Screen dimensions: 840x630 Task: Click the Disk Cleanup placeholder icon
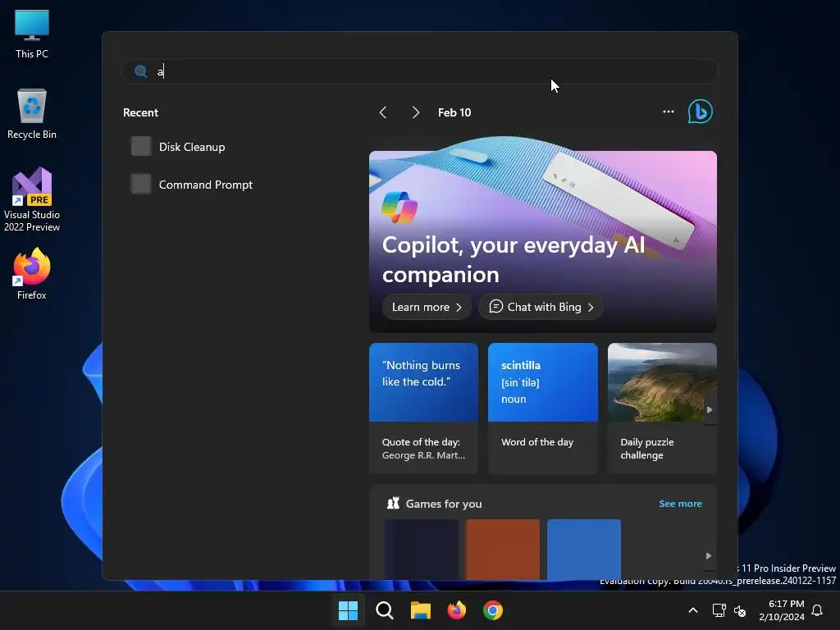pyautogui.click(x=141, y=146)
